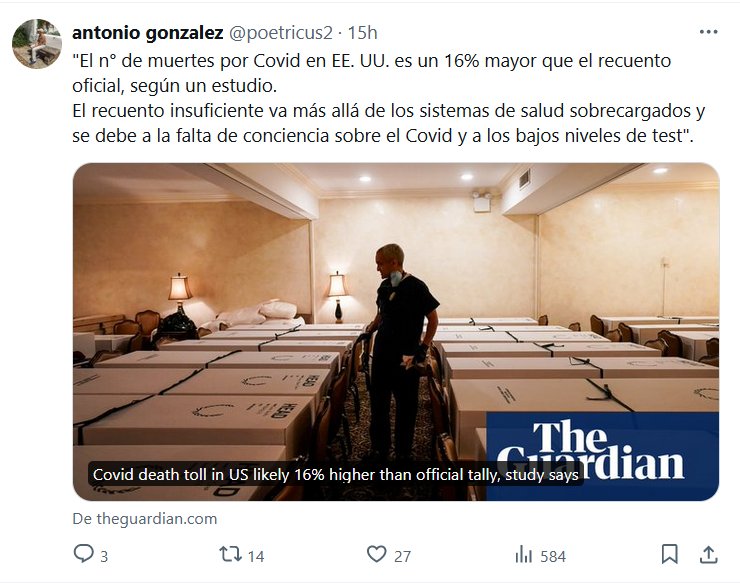Open the three-dot more options menu

tap(708, 32)
